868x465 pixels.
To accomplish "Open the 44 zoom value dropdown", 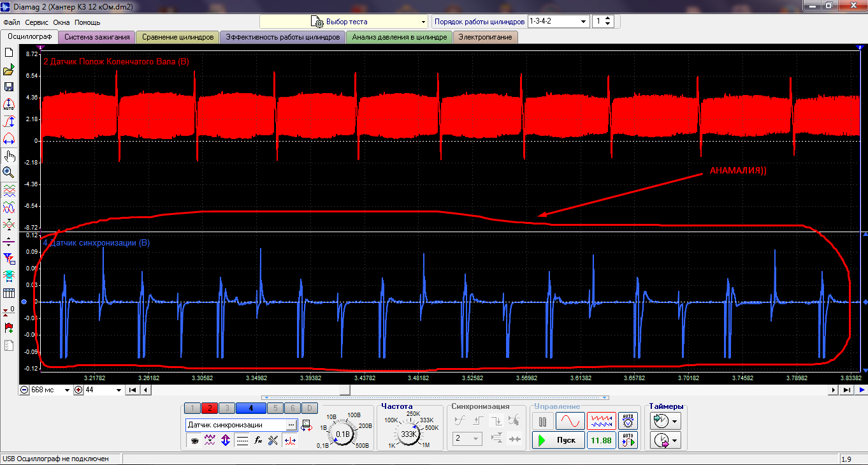I will pyautogui.click(x=103, y=390).
